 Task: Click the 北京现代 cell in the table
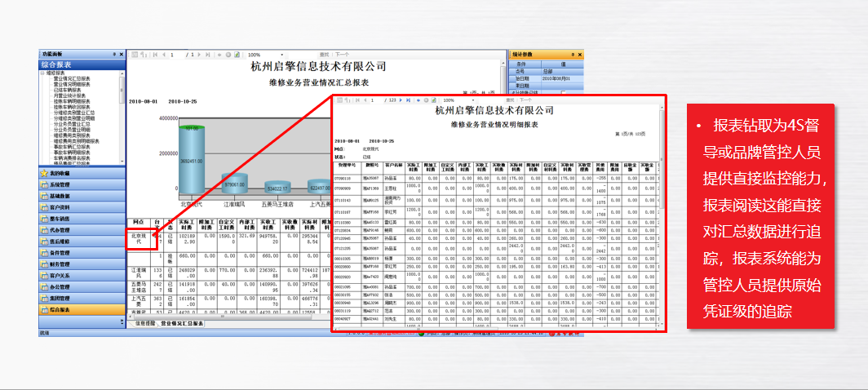click(139, 238)
